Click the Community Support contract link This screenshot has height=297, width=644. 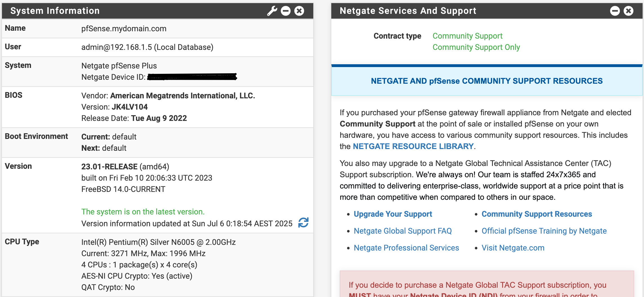[467, 36]
